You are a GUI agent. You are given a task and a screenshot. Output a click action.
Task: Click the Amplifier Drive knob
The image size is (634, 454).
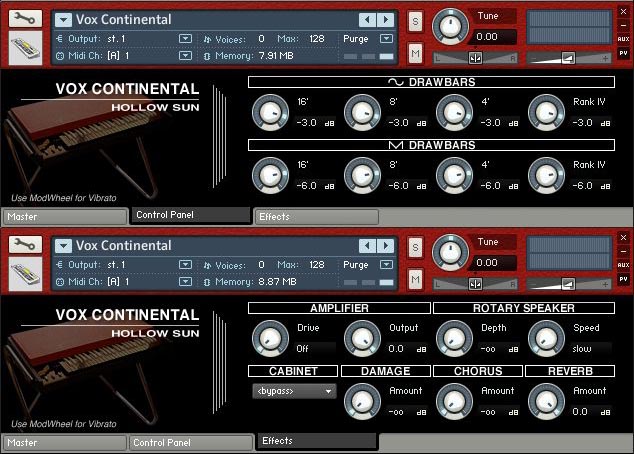[x=271, y=339]
